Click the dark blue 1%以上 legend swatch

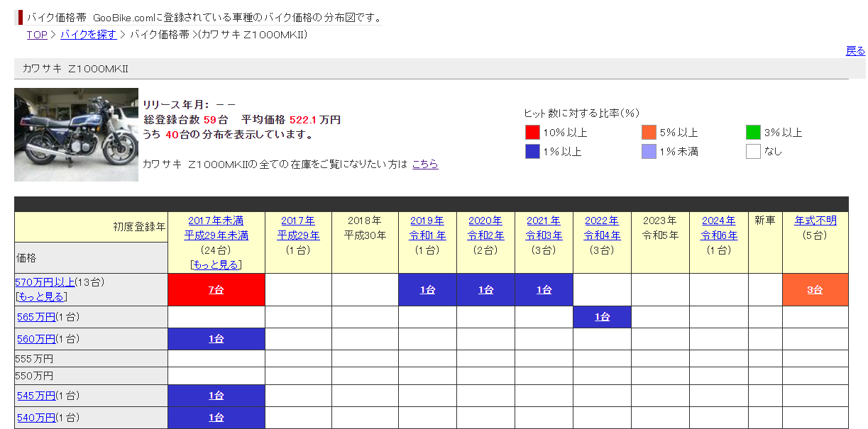(x=532, y=151)
